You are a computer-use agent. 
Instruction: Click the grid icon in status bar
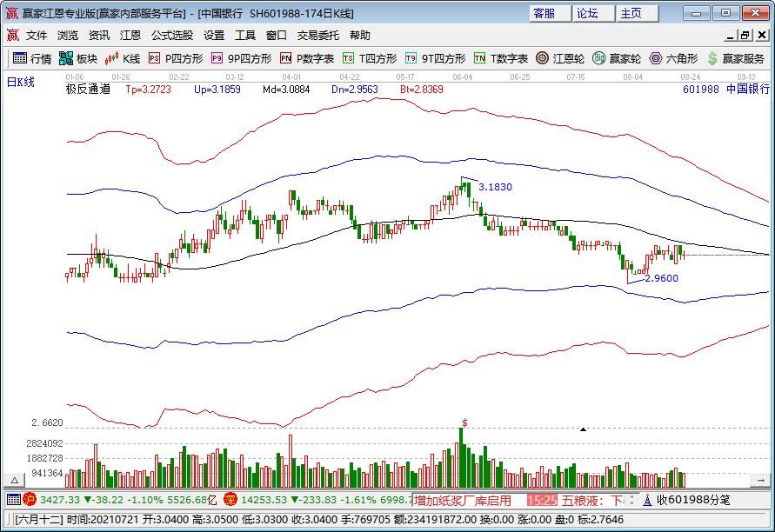[x=14, y=499]
